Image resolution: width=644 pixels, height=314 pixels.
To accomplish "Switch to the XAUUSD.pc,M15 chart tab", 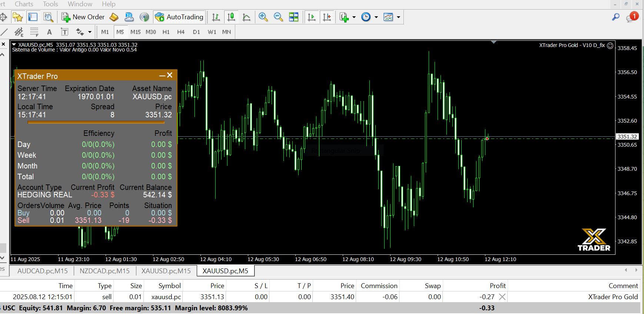I will click(x=166, y=271).
